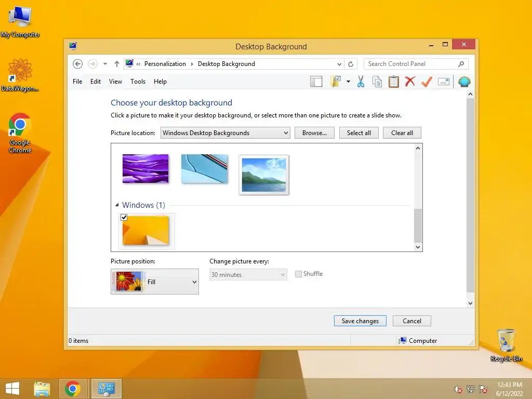Click the Browse... button
The height and width of the screenshot is (399, 532).
pyautogui.click(x=314, y=132)
